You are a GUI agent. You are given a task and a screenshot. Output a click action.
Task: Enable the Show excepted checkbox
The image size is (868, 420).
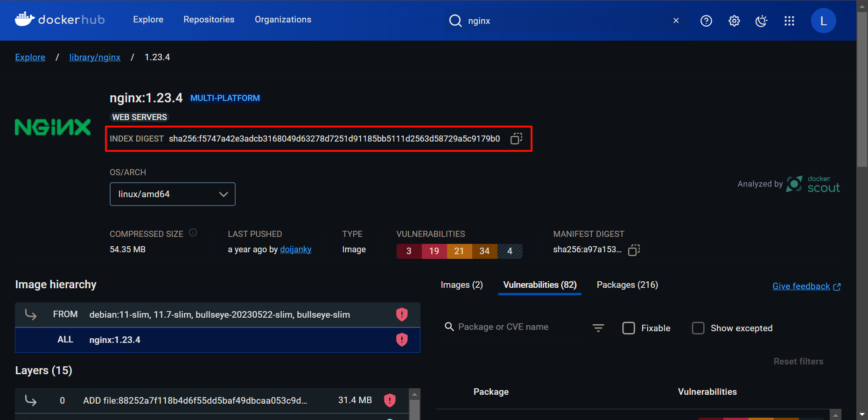coord(698,328)
